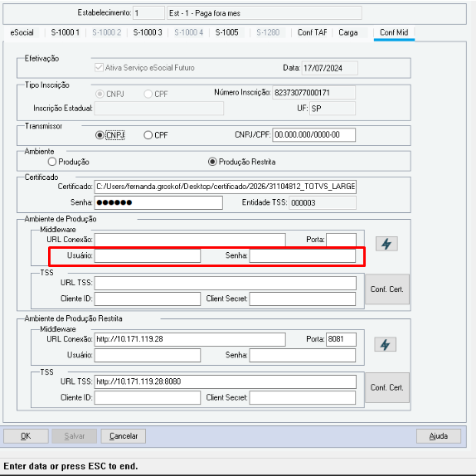Focus Produção Middleware Senha field
Screen dimensions: 476x476
pos(303,255)
